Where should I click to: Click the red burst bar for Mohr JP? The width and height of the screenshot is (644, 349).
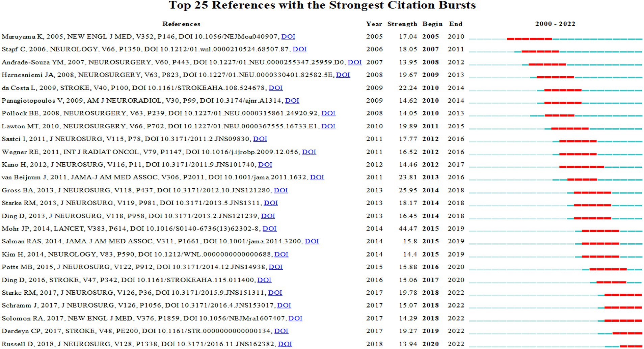click(600, 231)
